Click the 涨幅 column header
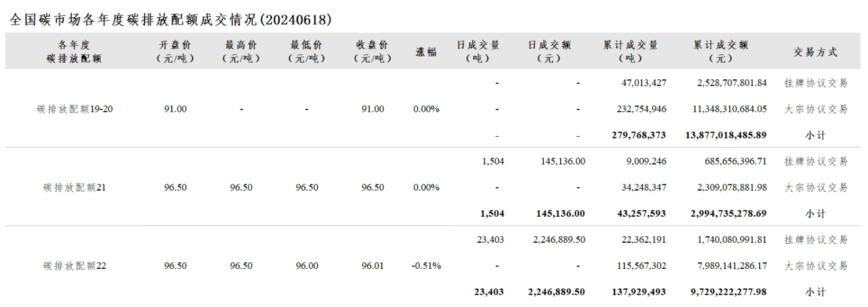868x307 pixels. (426, 52)
